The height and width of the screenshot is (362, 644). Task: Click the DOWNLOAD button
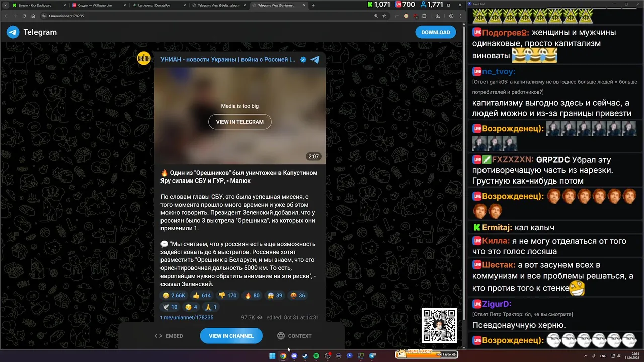click(x=436, y=32)
